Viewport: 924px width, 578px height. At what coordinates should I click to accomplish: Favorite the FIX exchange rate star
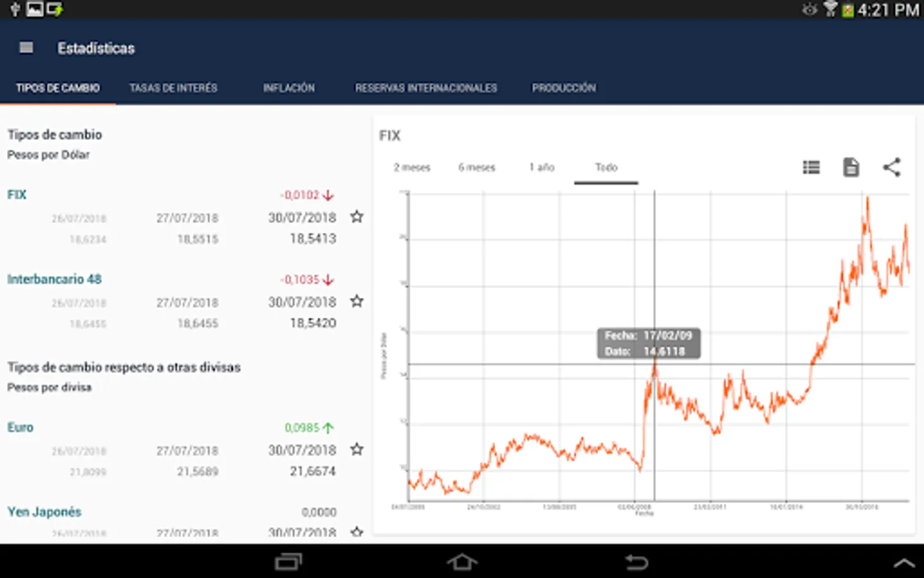click(x=357, y=217)
